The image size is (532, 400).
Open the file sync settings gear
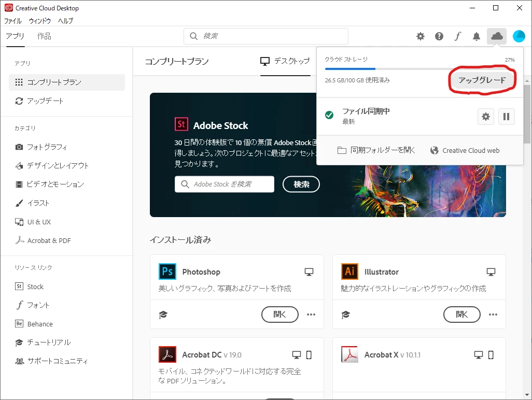coord(486,117)
